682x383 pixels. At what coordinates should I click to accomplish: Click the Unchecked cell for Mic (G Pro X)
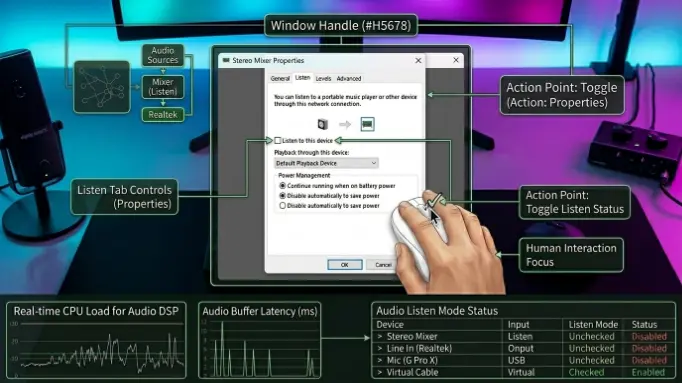tap(592, 360)
